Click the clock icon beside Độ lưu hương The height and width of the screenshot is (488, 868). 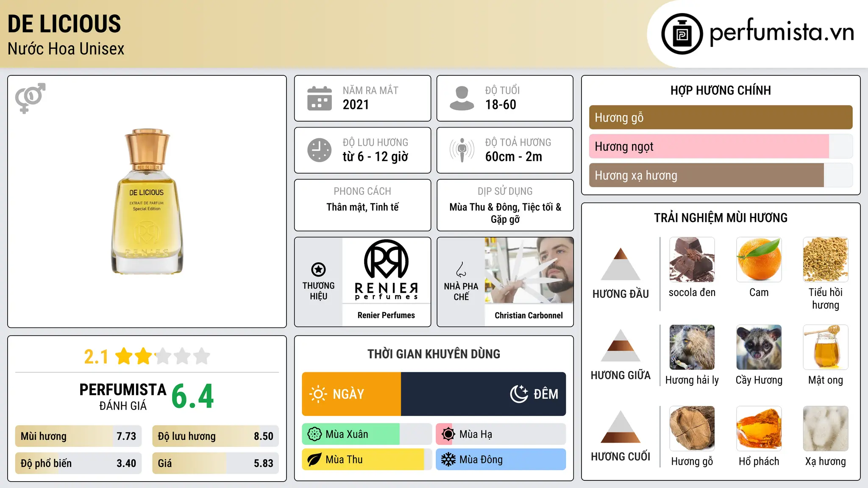[x=320, y=150]
